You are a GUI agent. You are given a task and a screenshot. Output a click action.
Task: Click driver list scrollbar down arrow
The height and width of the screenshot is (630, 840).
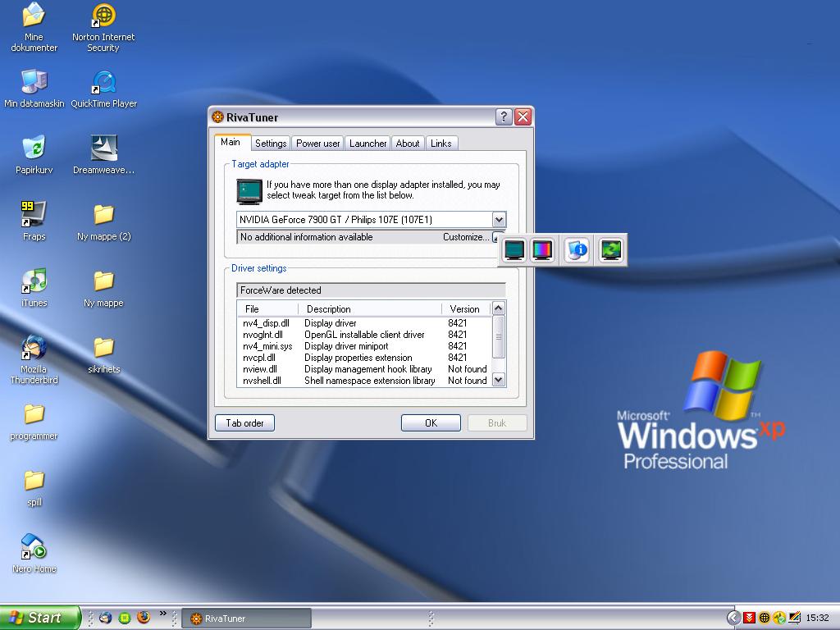point(498,380)
